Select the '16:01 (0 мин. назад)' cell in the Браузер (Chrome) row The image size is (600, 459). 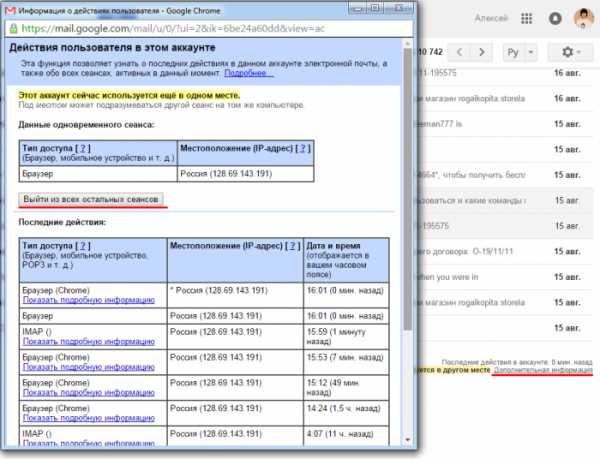(346, 295)
